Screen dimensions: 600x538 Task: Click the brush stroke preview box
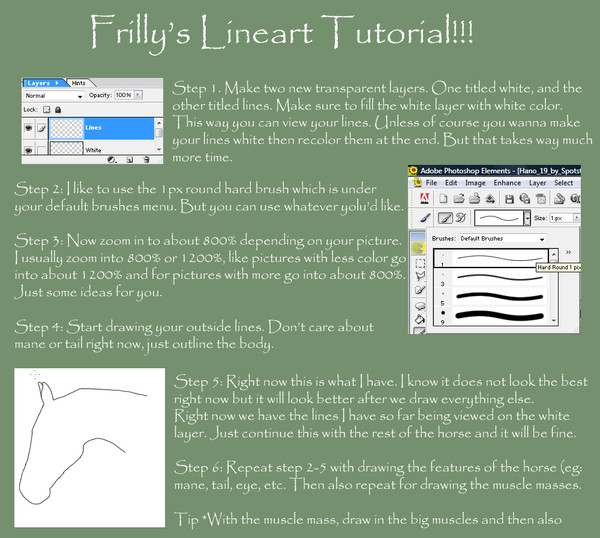(x=499, y=218)
